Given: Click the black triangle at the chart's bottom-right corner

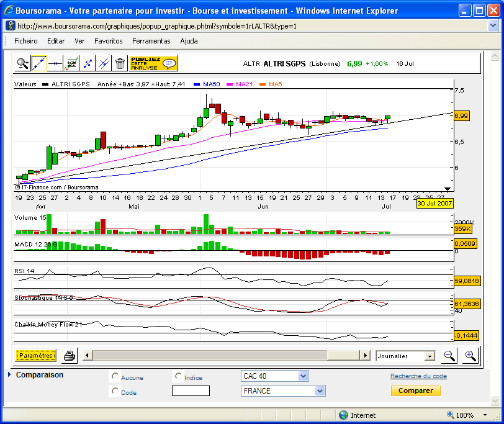Looking at the screenshot, I should point(447,189).
